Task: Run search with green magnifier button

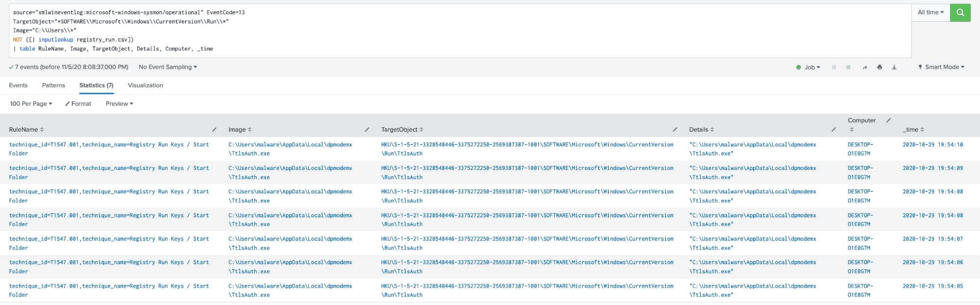Action: click(x=960, y=13)
